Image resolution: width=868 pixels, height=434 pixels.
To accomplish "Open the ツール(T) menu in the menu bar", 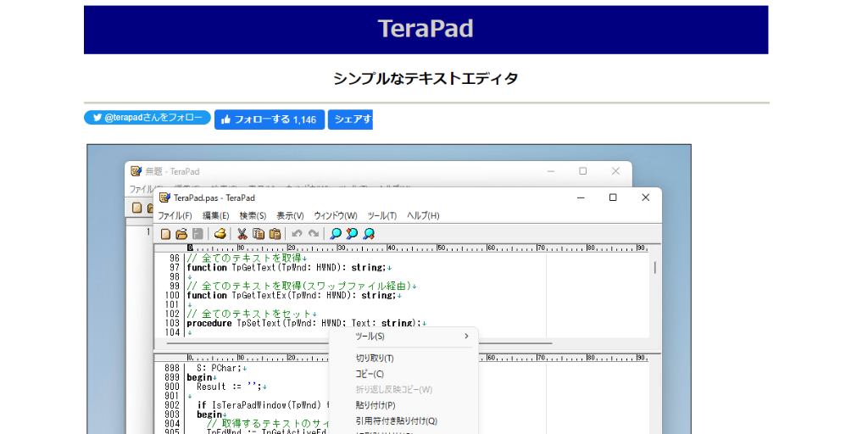I will [382, 216].
